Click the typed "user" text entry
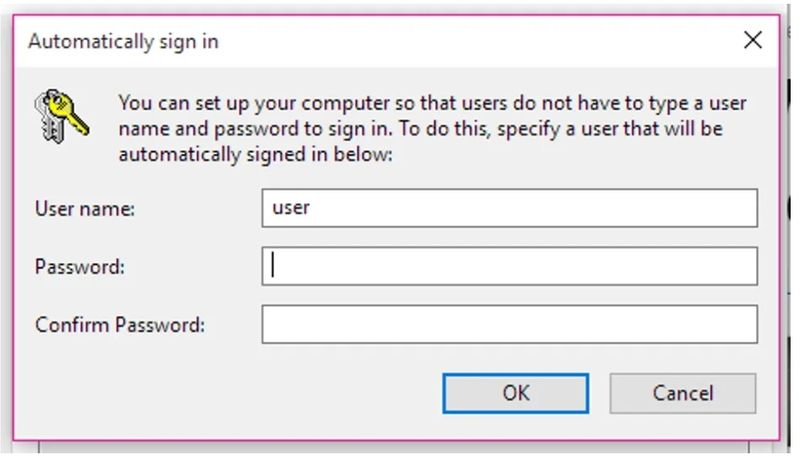 pos(291,209)
